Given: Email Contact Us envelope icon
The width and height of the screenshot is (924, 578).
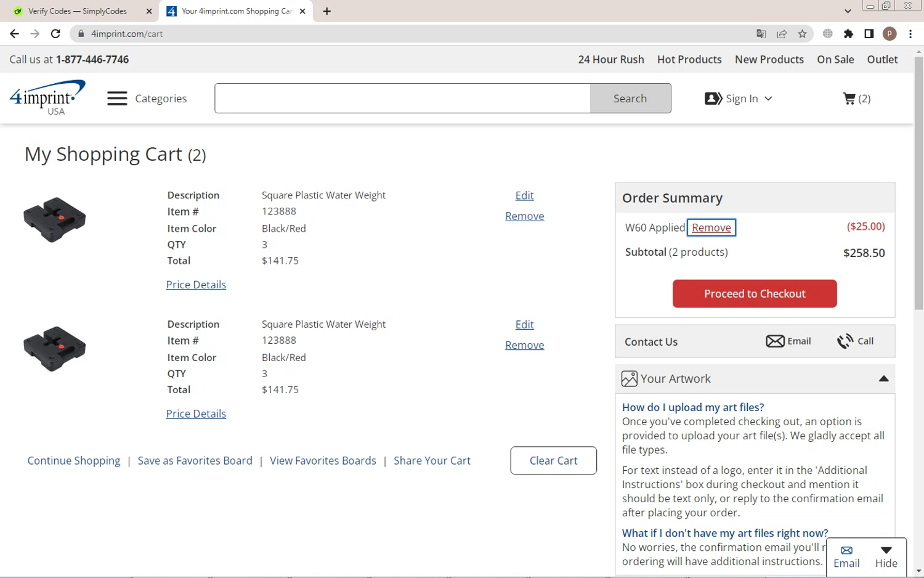Looking at the screenshot, I should (775, 341).
